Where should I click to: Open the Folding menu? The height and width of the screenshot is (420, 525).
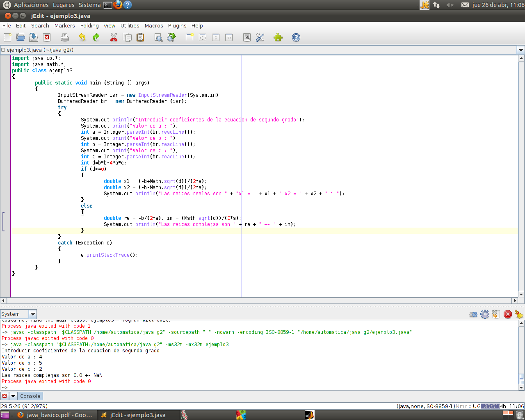click(89, 25)
